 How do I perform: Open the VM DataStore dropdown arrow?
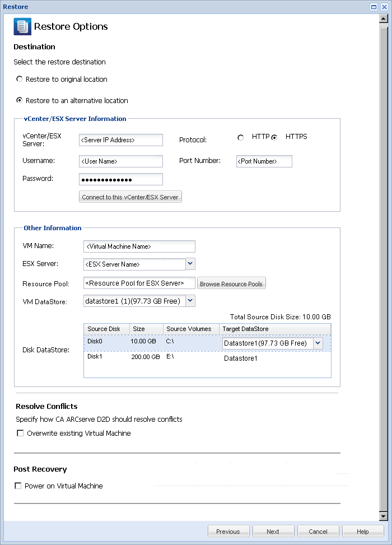(190, 300)
